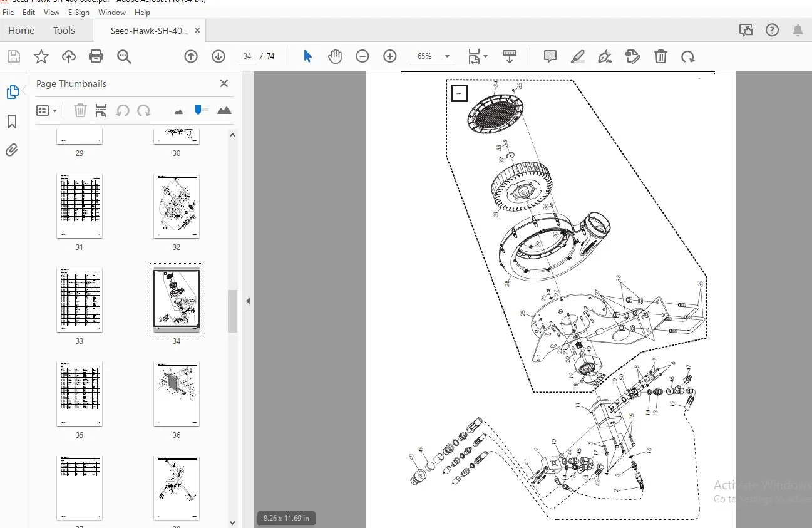Adjust the thumbnail size slider
Viewport: 812px width, 528px height.
pyautogui.click(x=200, y=110)
